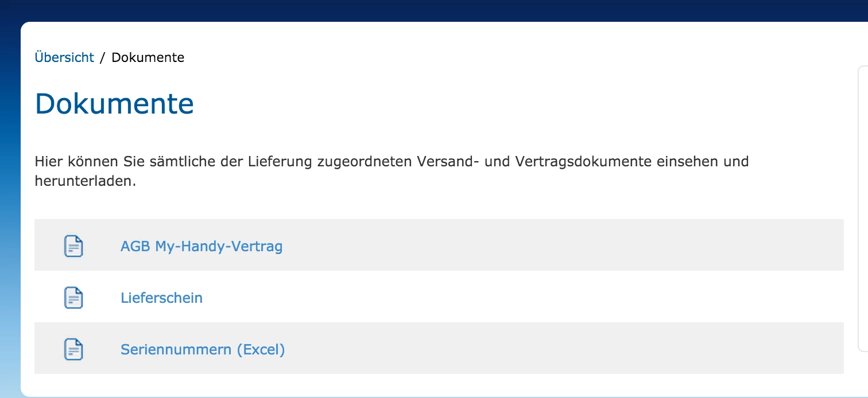
Task: Go back via the Übersicht breadcrumb
Action: click(64, 57)
